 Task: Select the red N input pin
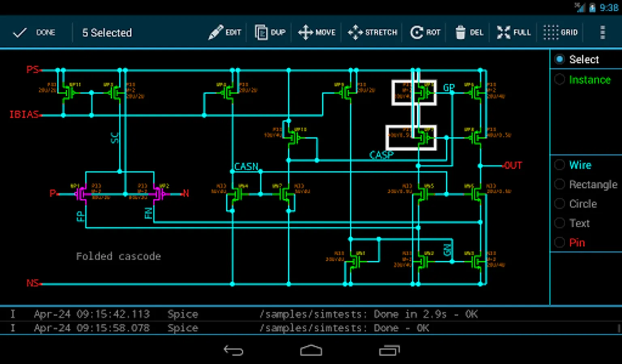pos(186,193)
